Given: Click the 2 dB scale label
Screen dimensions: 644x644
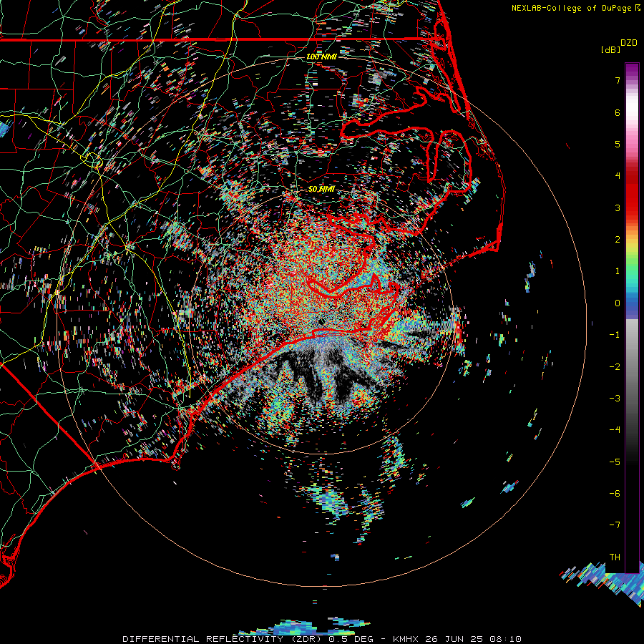Looking at the screenshot, I should (x=618, y=240).
